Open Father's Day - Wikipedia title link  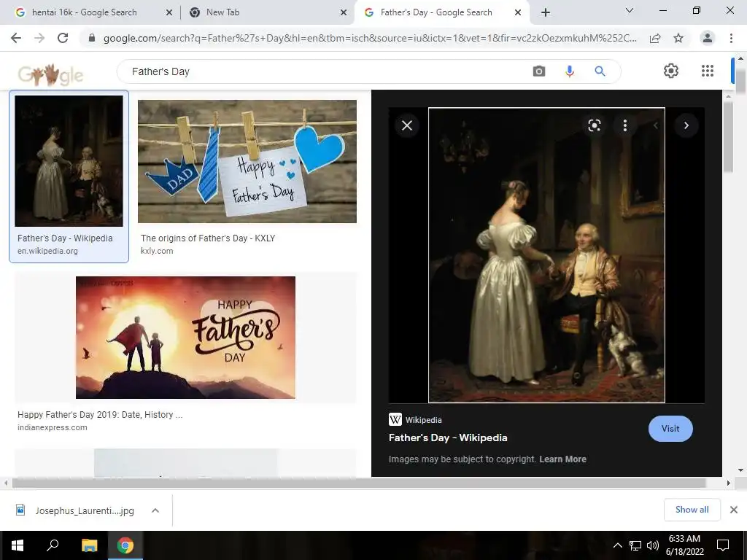click(x=448, y=437)
